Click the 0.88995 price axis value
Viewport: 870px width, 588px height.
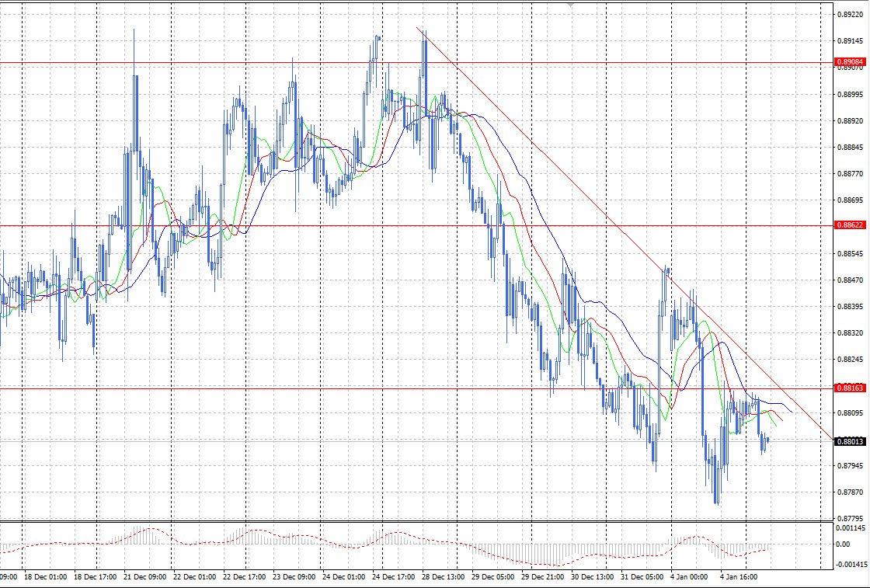tap(850, 94)
